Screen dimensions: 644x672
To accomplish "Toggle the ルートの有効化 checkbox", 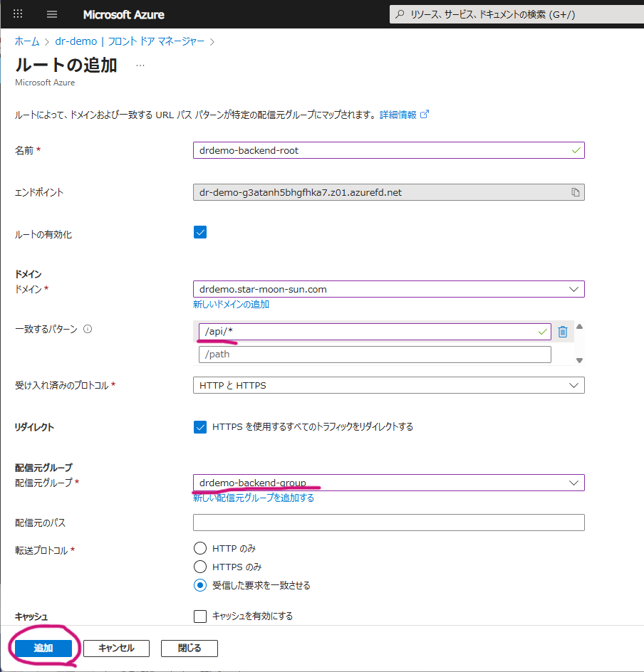I will (200, 232).
